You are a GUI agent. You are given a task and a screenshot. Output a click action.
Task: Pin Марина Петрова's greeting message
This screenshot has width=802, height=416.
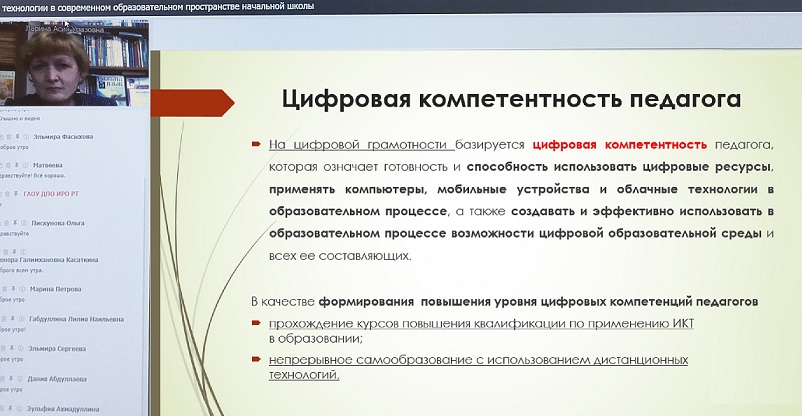13,289
